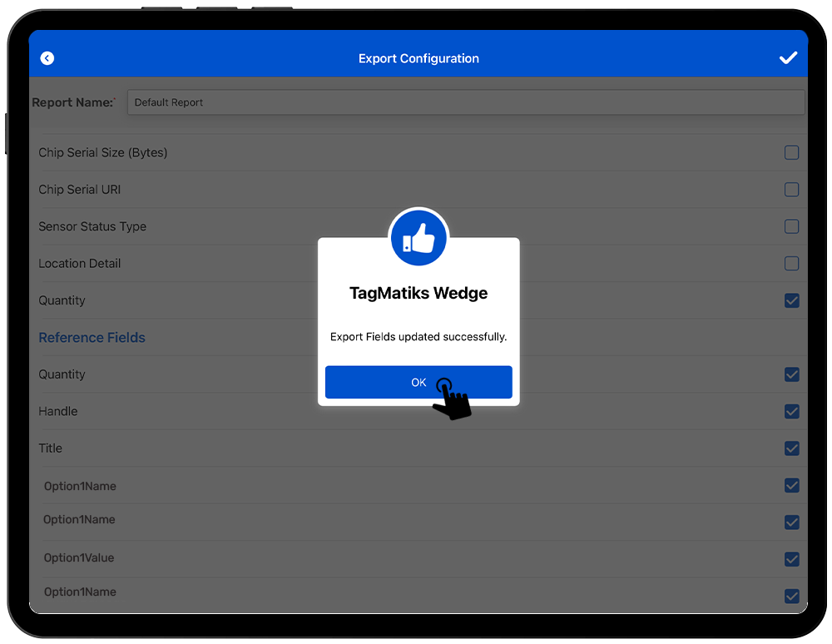Toggle Option1Name checkbox below Option1Value
The height and width of the screenshot is (644, 832).
(791, 596)
